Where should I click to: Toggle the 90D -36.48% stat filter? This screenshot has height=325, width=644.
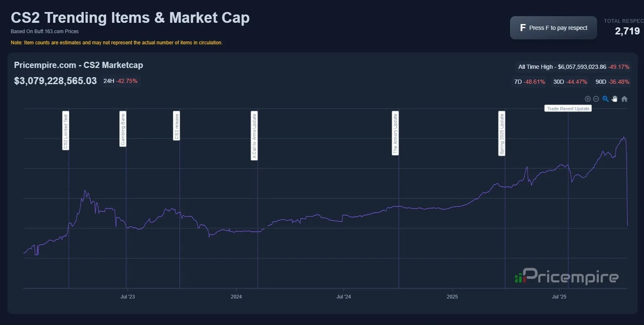coord(612,82)
